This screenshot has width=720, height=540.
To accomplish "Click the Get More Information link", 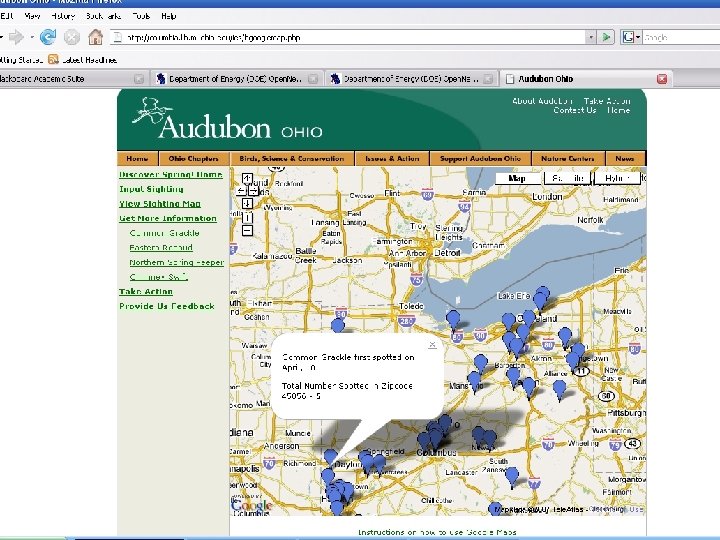I will coord(168,219).
